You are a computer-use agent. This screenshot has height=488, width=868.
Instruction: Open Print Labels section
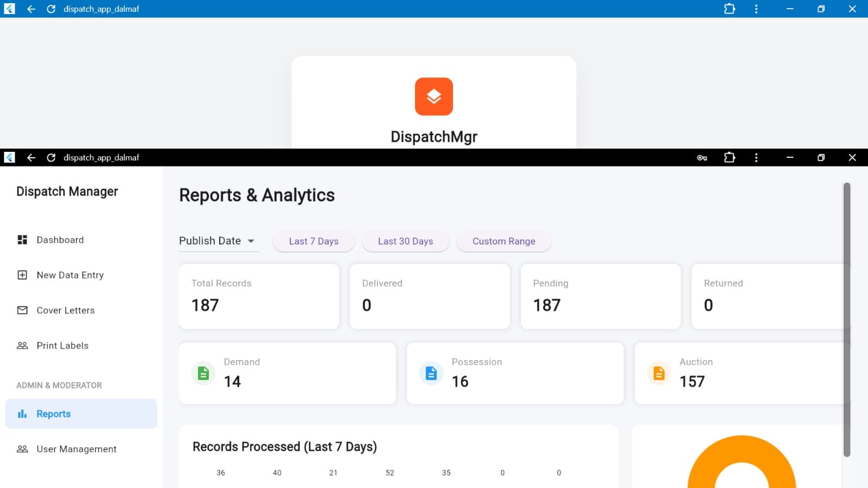[x=81, y=345]
